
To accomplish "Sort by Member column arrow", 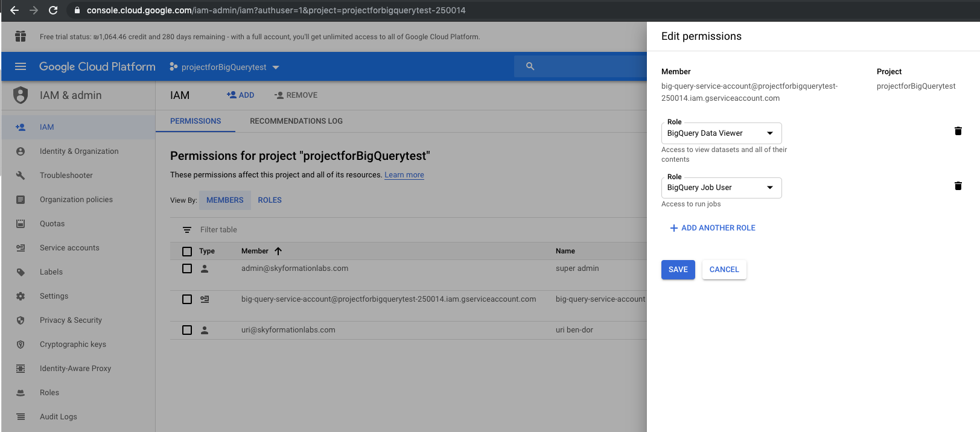I will 278,251.
